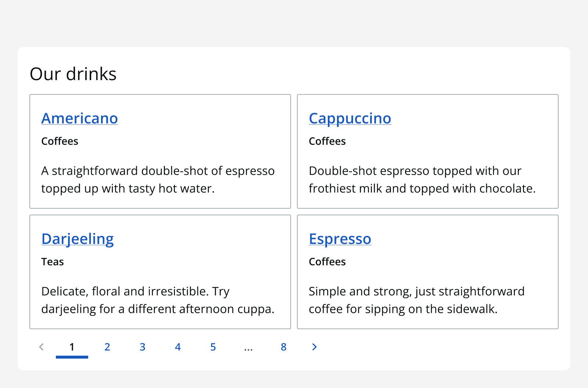The height and width of the screenshot is (388, 588).
Task: Click the next page chevron icon
Action: coord(314,347)
